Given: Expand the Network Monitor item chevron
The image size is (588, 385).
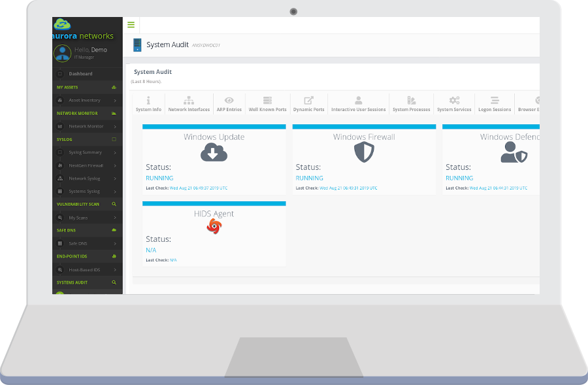Looking at the screenshot, I should 115,127.
